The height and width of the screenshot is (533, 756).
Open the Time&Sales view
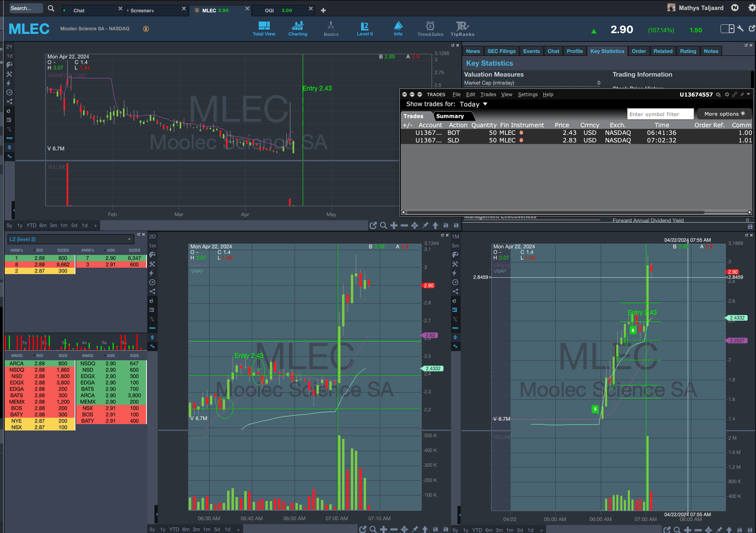click(x=430, y=29)
